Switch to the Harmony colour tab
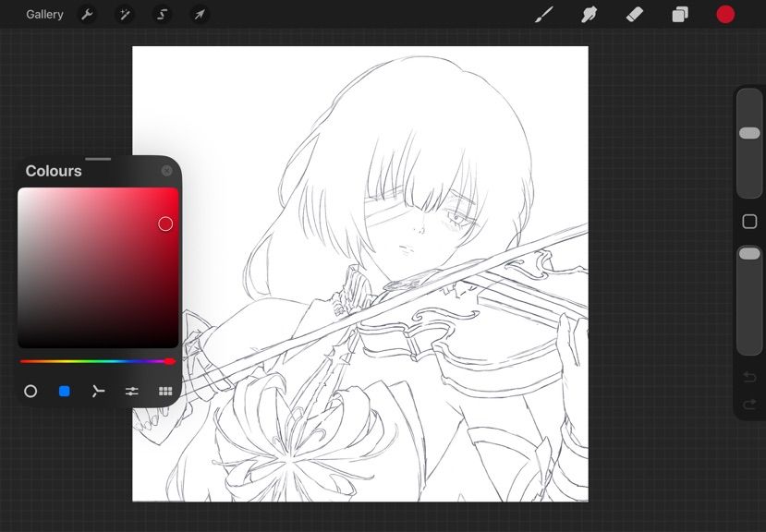Viewport: 766px width, 532px height. pyautogui.click(x=98, y=392)
